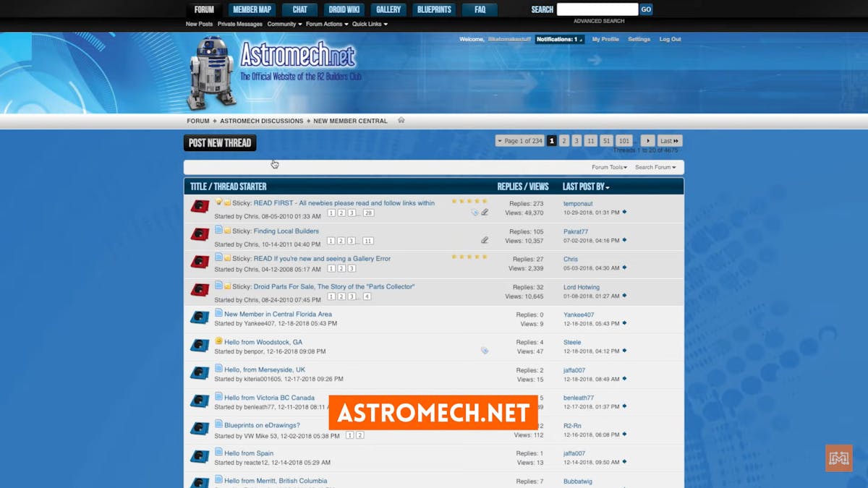
Task: Switch to the Member Map tab
Action: (x=252, y=9)
